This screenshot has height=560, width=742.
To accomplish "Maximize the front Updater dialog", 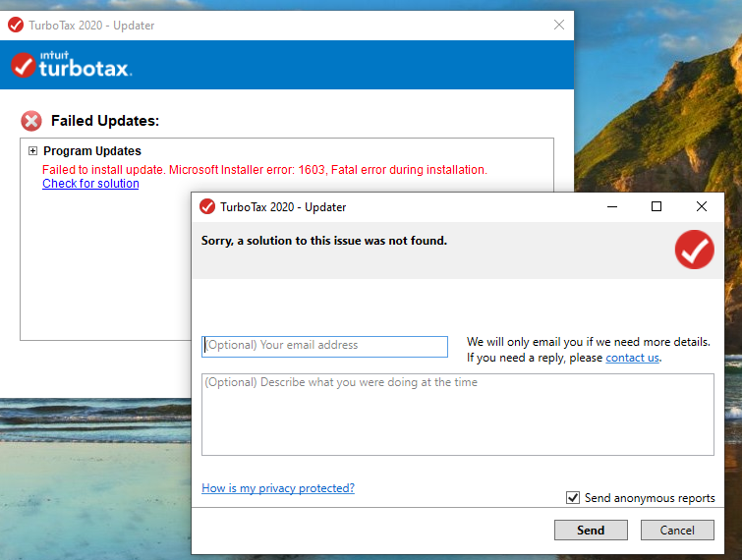I will click(x=656, y=206).
